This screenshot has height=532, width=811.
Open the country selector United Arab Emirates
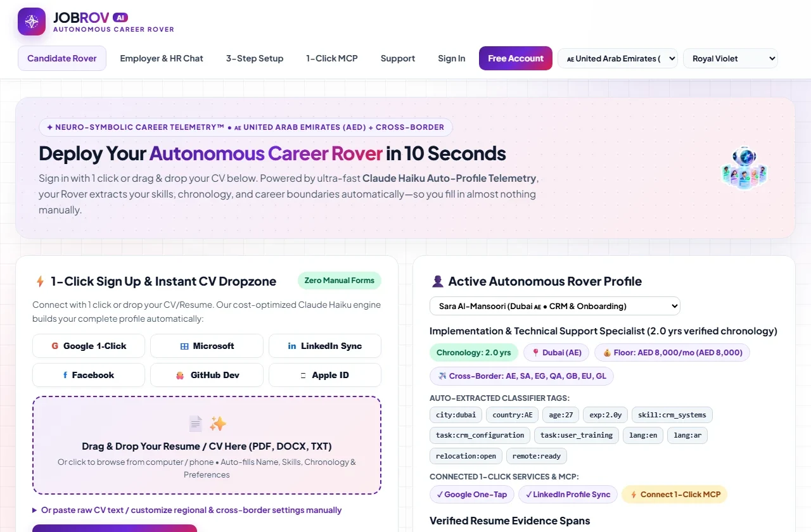point(618,58)
